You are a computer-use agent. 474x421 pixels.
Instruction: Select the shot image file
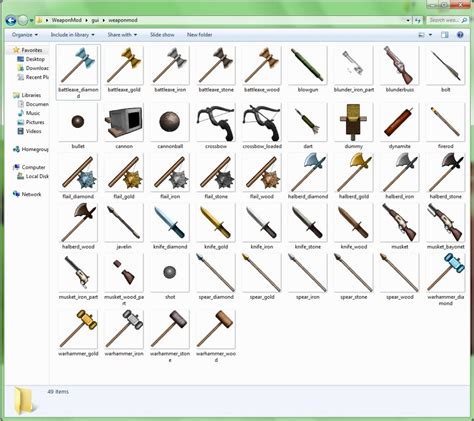point(170,277)
